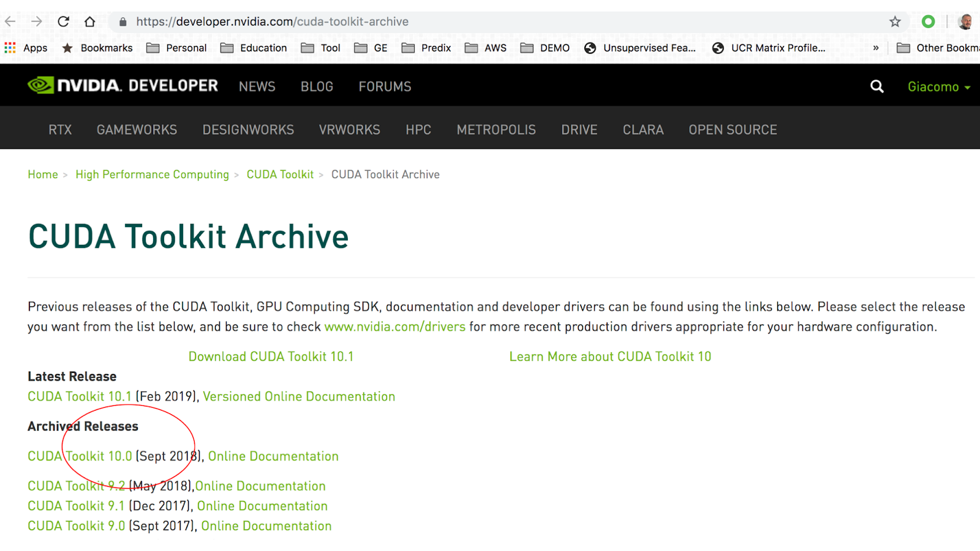Open the Education bookmarks folder
The image size is (980, 551).
click(254, 48)
